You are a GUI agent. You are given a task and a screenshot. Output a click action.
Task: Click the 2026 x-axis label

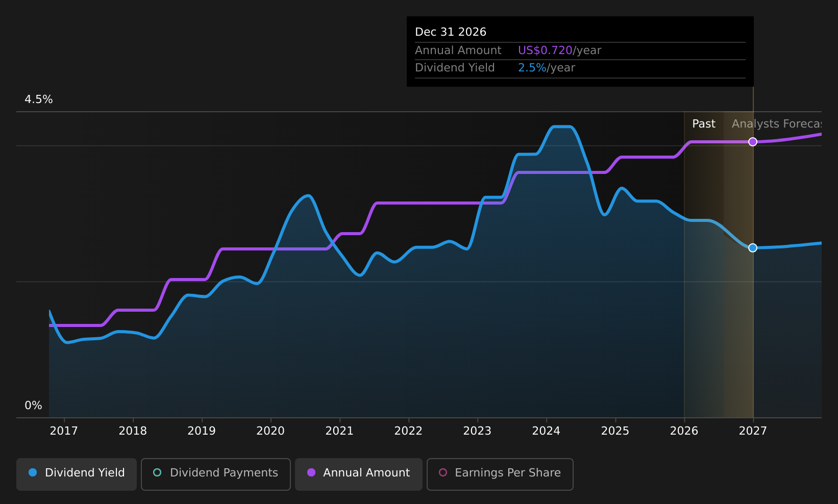[684, 431]
